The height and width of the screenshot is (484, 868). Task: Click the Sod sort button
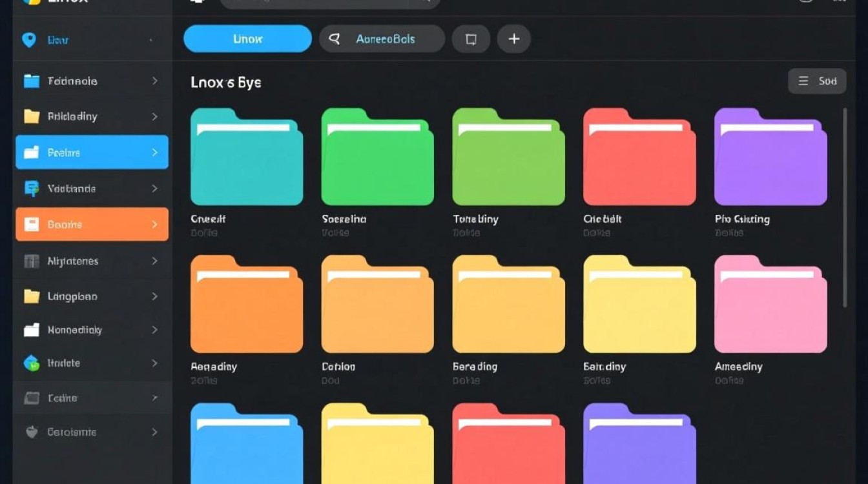817,81
